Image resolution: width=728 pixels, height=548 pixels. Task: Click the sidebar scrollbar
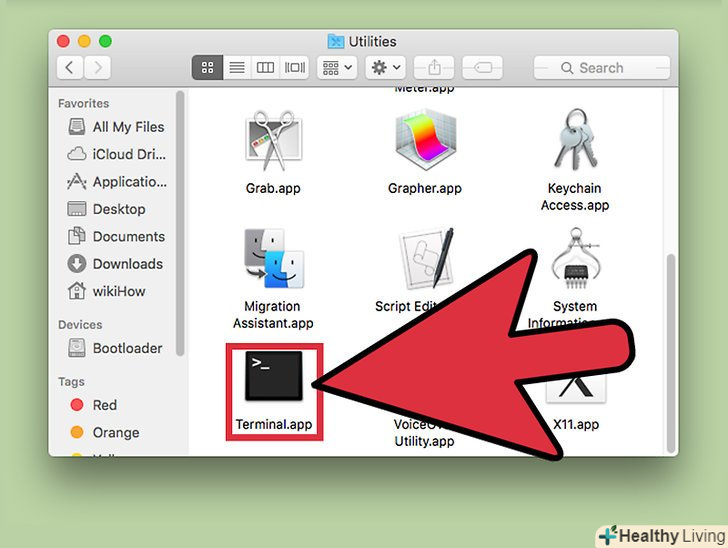click(180, 223)
